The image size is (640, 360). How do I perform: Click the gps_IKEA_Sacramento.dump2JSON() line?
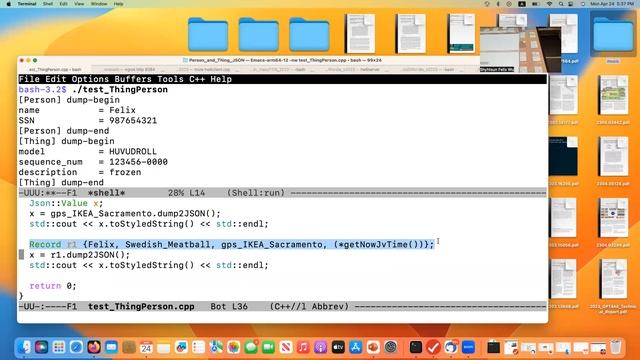(x=125, y=213)
